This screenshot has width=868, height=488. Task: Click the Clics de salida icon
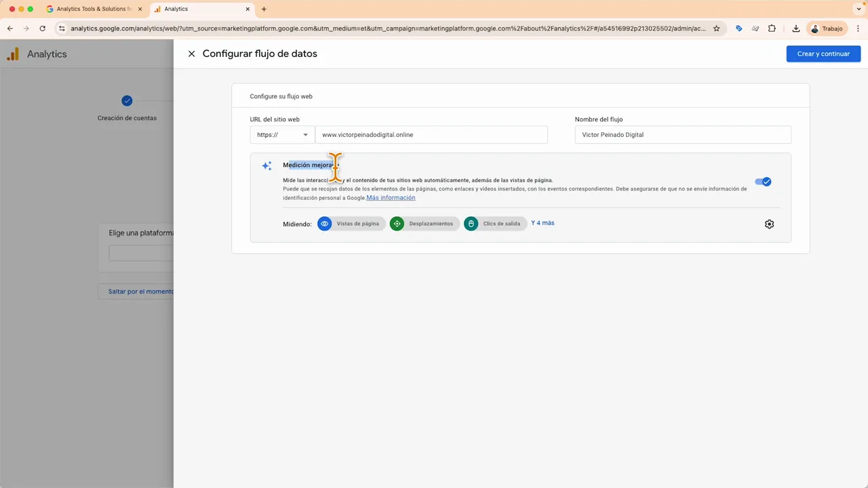[x=471, y=224]
